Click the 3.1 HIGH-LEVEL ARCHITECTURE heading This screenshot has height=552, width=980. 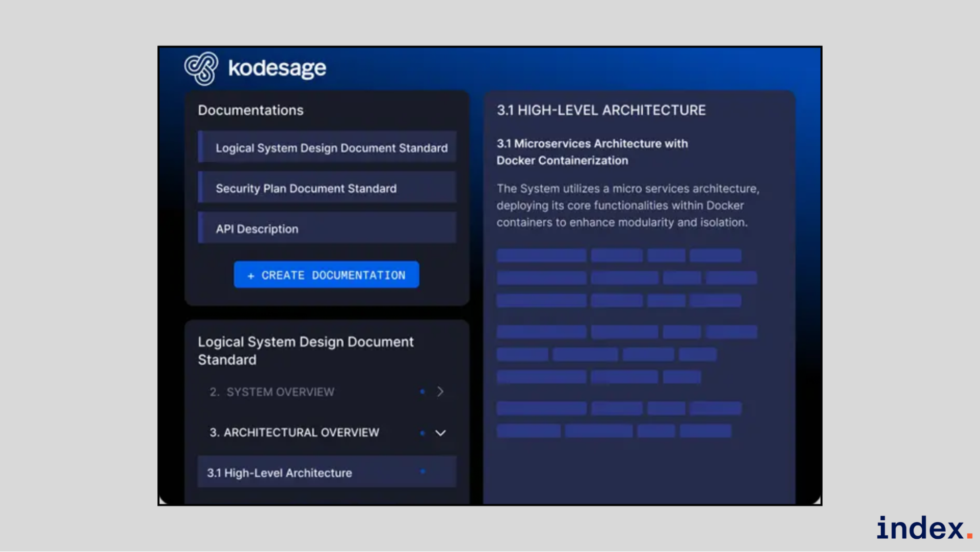click(x=601, y=110)
